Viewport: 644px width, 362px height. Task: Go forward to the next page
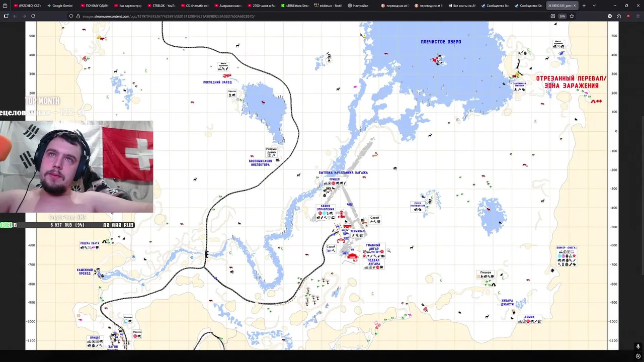point(24,16)
